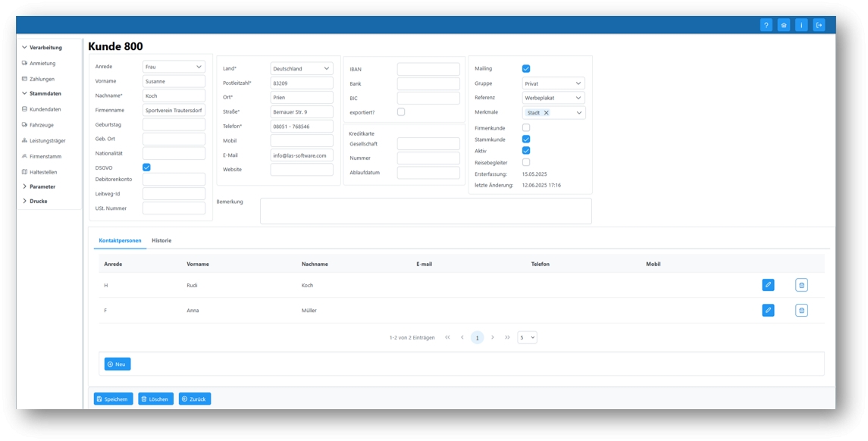Go to last page of contacts

(508, 337)
